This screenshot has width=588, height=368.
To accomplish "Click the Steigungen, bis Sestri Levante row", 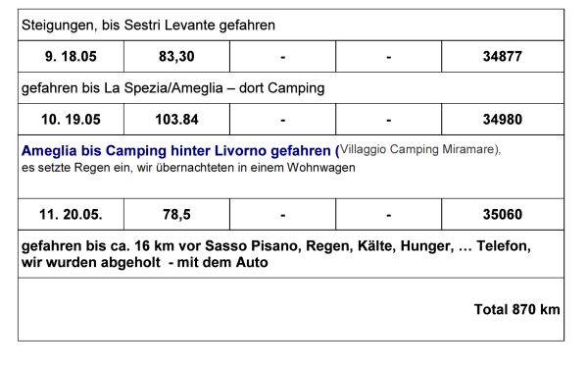I will tap(291, 25).
